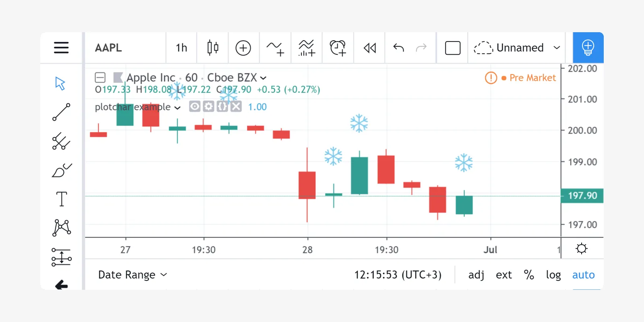Open the hamburger main menu
The image size is (644, 322).
coord(61,47)
